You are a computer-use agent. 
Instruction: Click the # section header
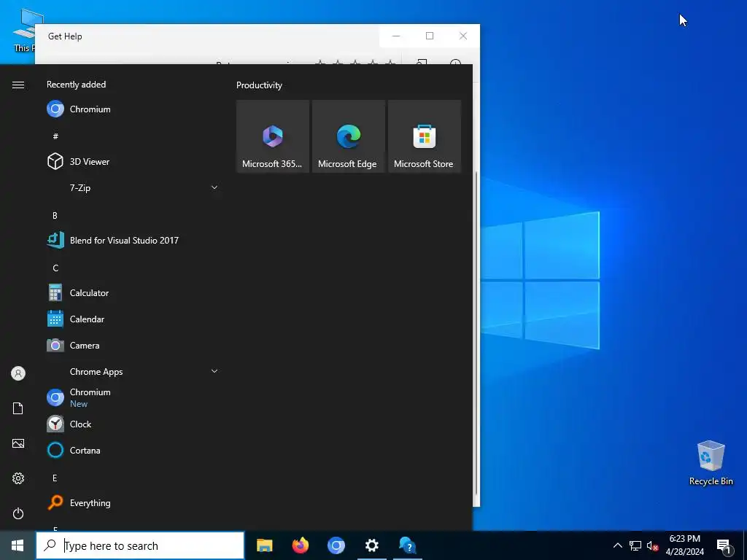(55, 136)
